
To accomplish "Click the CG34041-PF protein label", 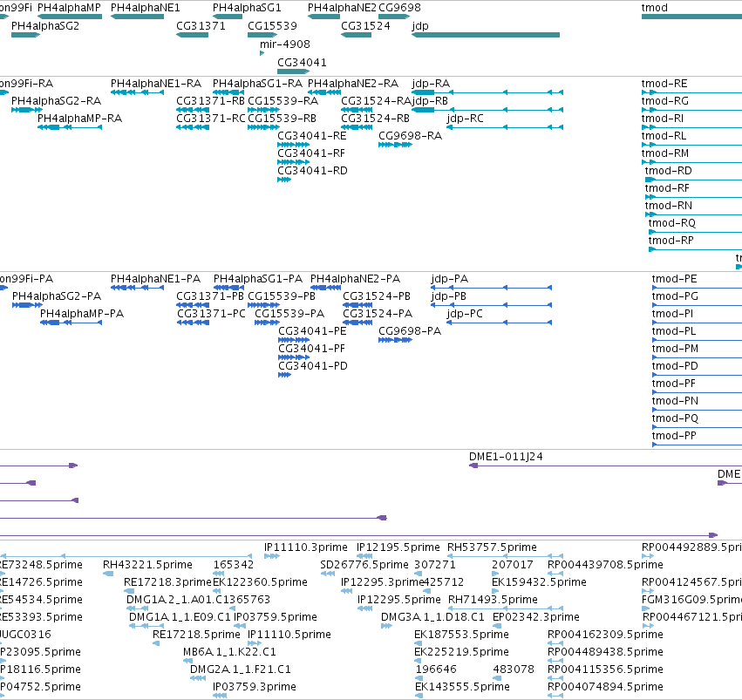I will [312, 349].
